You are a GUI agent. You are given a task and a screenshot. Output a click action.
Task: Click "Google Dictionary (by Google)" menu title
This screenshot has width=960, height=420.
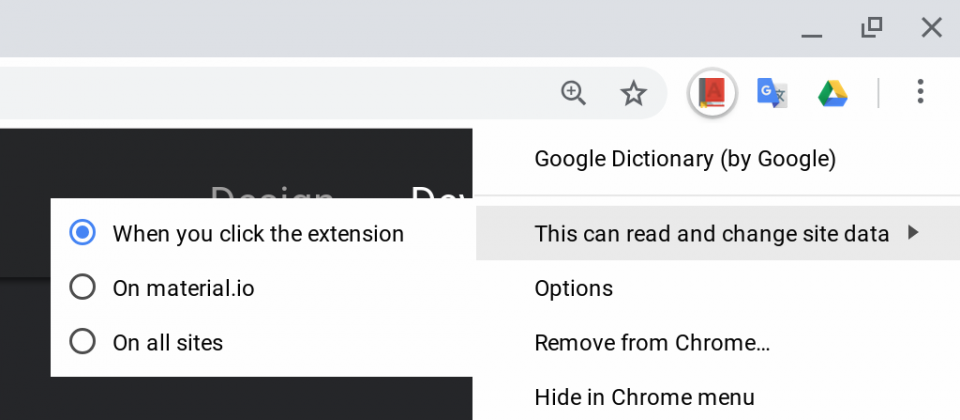pos(684,159)
